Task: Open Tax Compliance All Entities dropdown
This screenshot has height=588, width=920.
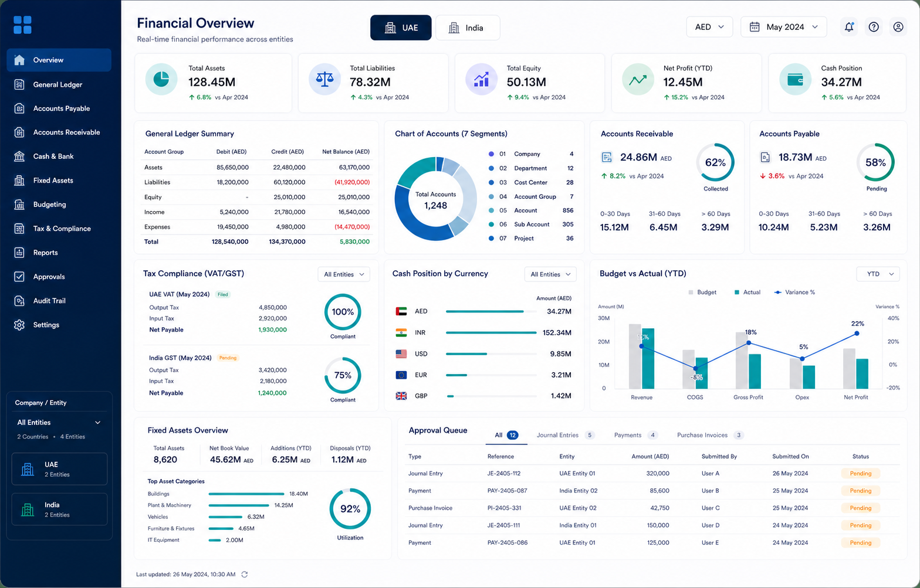Action: (344, 274)
